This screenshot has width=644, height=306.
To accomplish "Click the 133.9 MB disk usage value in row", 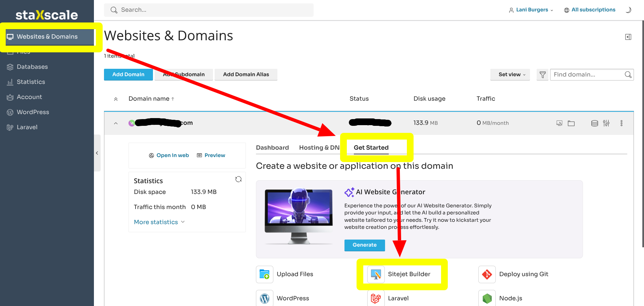I will [425, 123].
